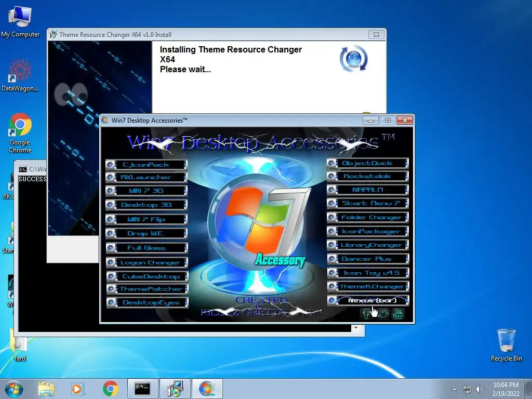This screenshot has height=399, width=532.
Task: Open My Computer desktop icon
Action: pyautogui.click(x=20, y=21)
